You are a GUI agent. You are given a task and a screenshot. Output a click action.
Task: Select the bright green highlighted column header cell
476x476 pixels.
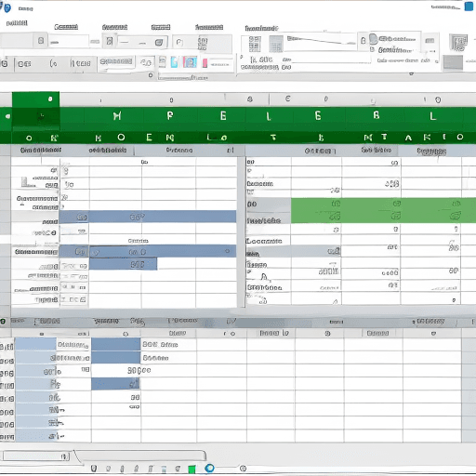click(35, 99)
